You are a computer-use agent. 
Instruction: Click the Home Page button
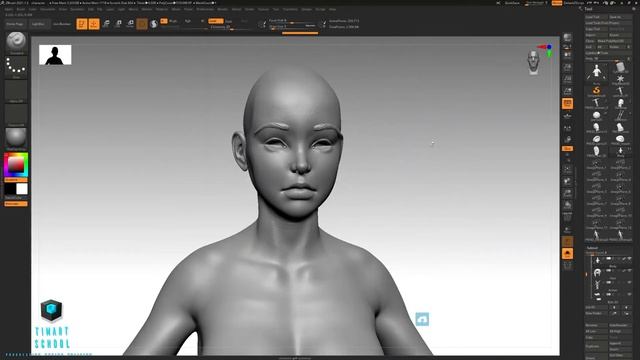15,24
